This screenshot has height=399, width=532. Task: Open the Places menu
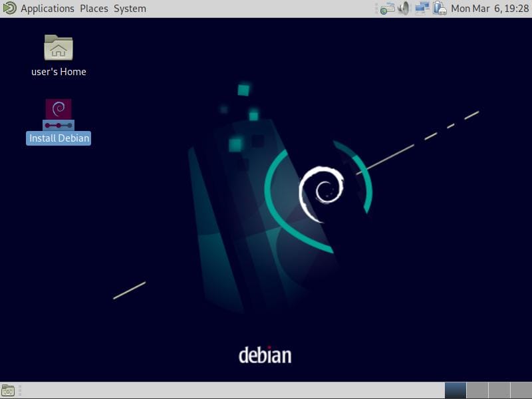pos(94,9)
